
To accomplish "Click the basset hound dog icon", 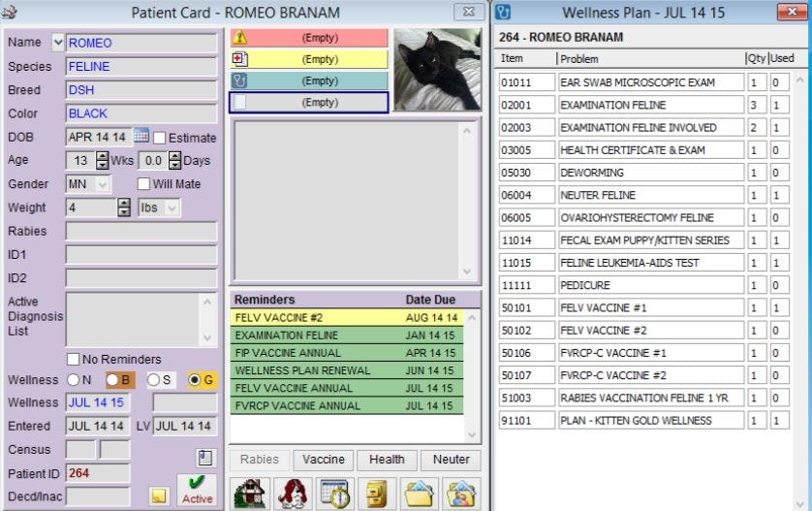I will [x=293, y=493].
